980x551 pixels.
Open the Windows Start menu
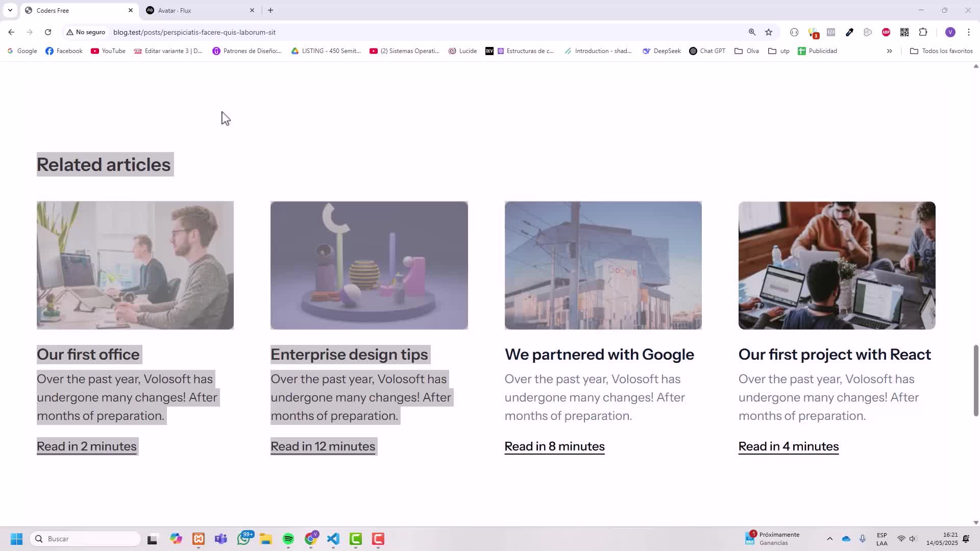(16, 539)
